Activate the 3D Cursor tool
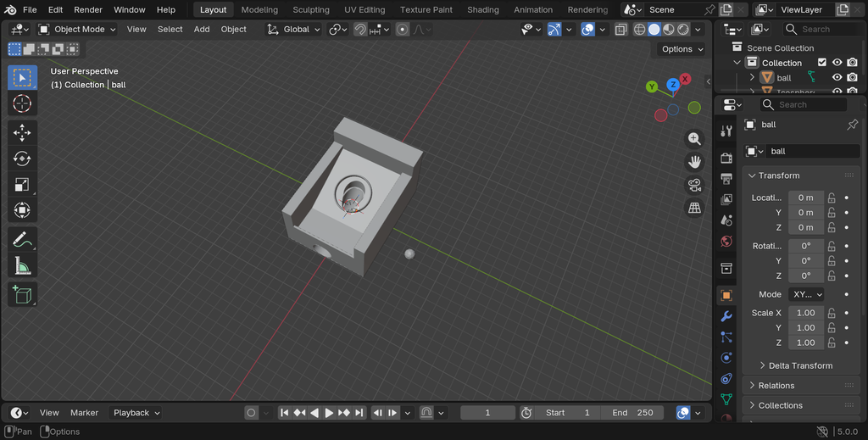 click(22, 103)
